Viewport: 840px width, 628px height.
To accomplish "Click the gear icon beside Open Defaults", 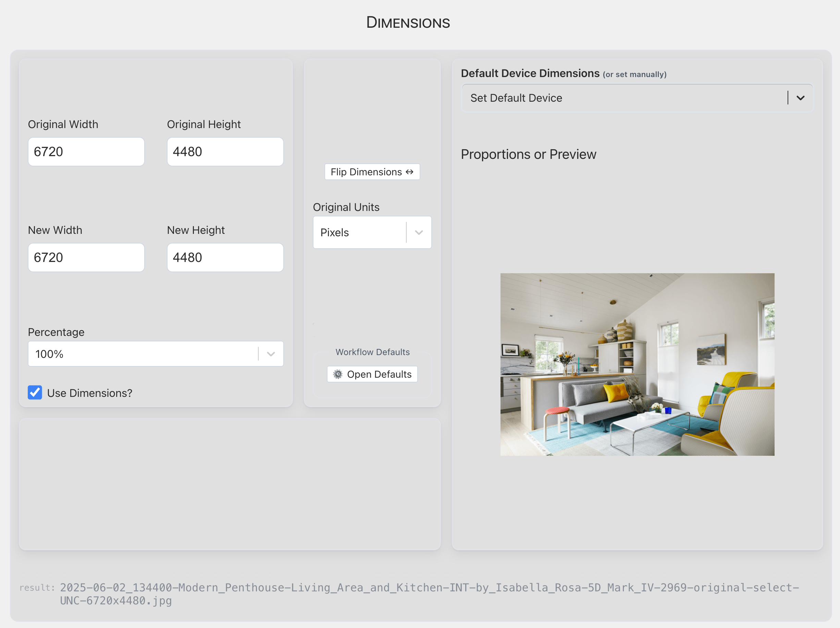I will point(337,374).
